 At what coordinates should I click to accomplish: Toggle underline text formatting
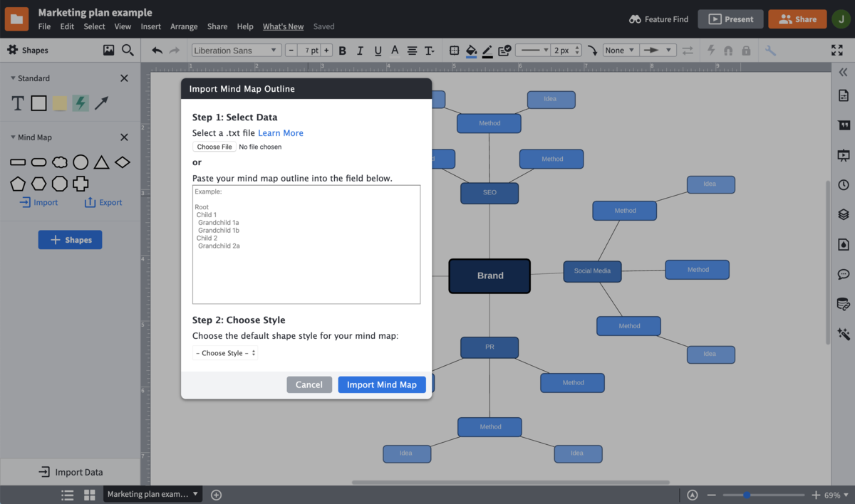tap(378, 51)
